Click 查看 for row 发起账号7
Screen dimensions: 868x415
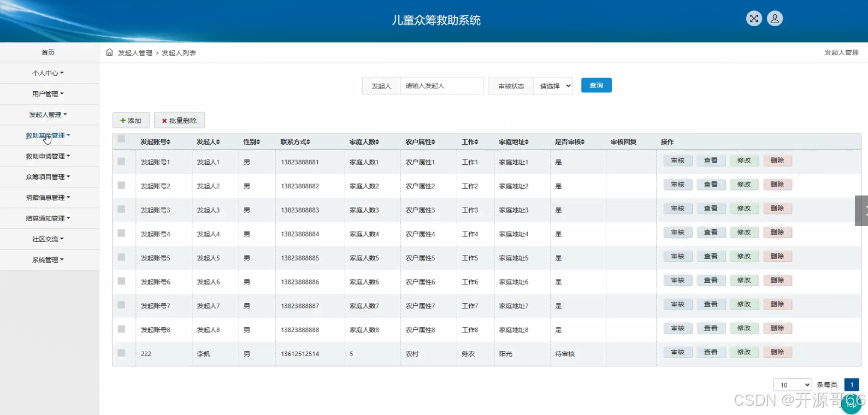(711, 304)
